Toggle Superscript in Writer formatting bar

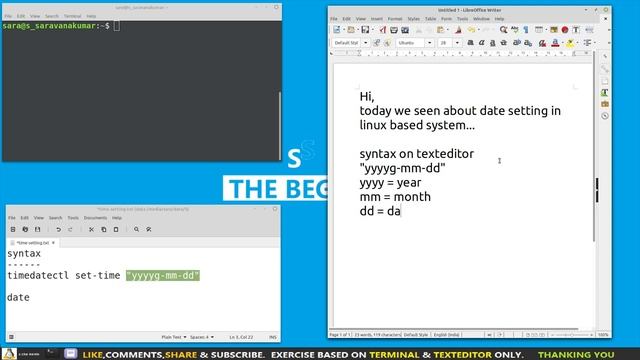517,42
